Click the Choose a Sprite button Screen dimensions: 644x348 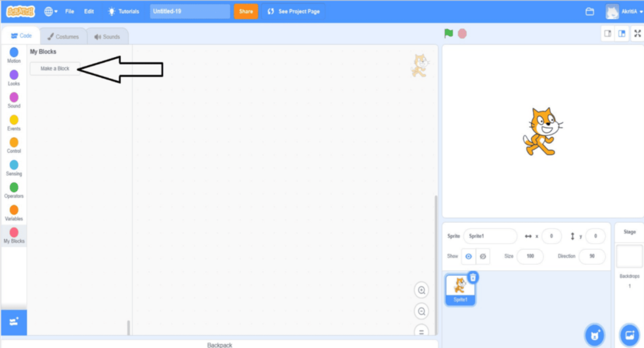point(595,336)
